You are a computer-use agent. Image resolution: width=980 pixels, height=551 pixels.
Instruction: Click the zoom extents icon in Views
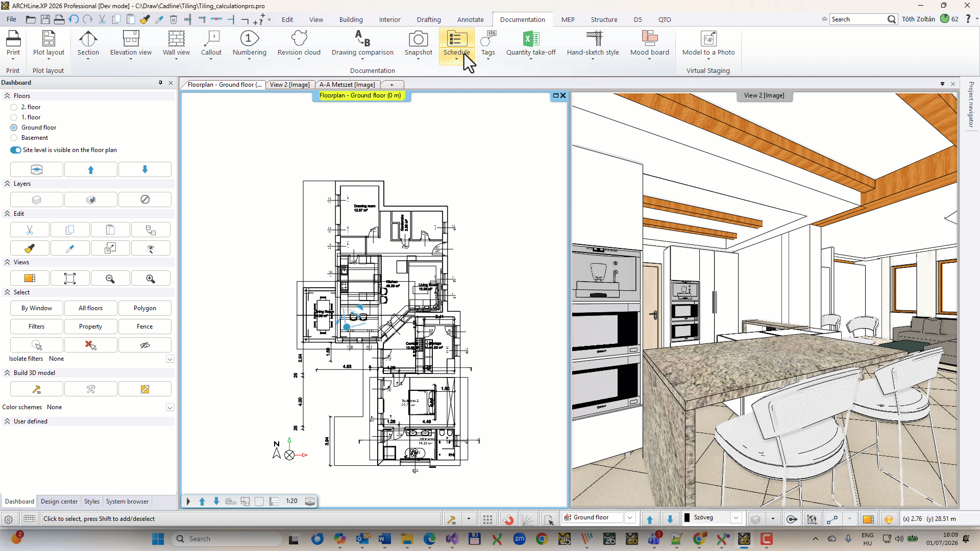(70, 279)
